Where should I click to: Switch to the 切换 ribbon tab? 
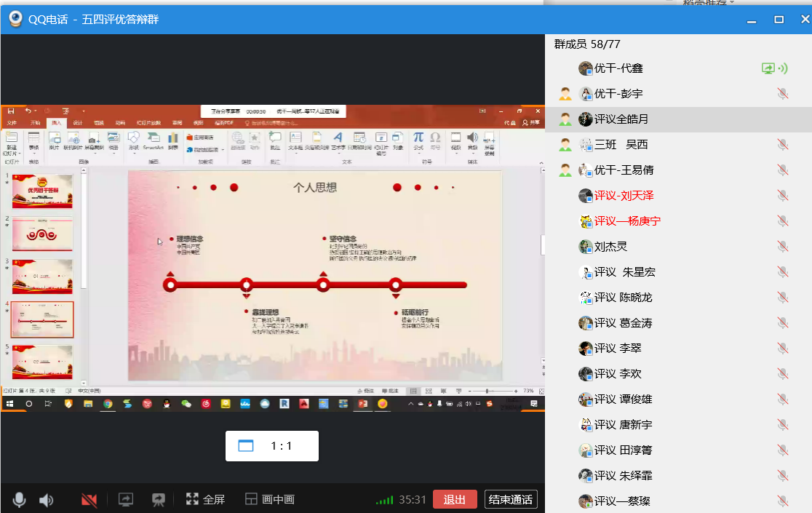tap(99, 123)
